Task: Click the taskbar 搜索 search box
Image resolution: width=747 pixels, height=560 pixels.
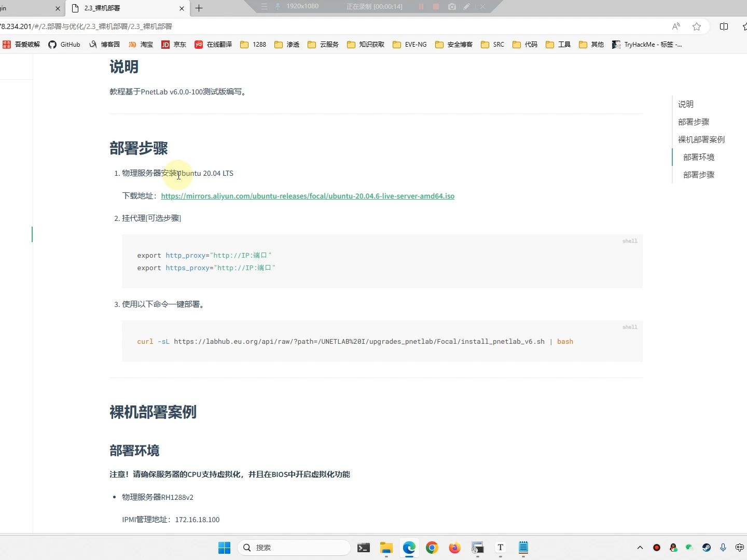Action: (x=294, y=548)
